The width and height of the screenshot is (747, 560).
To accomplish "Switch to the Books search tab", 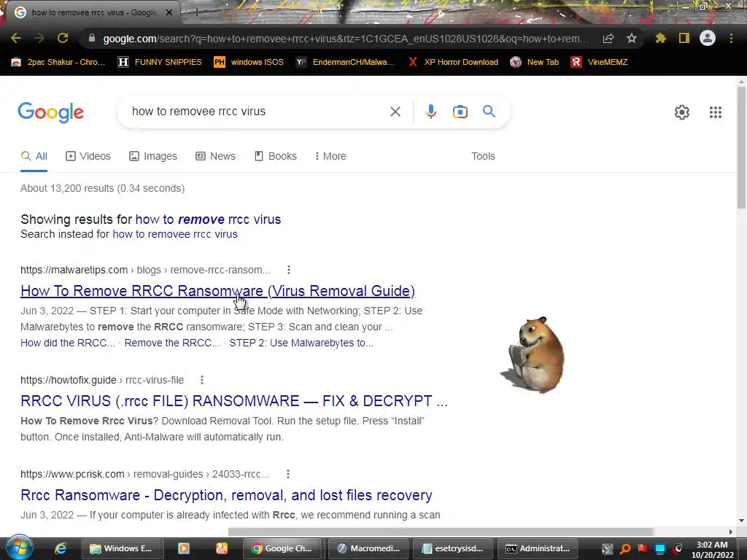I will pos(275,156).
